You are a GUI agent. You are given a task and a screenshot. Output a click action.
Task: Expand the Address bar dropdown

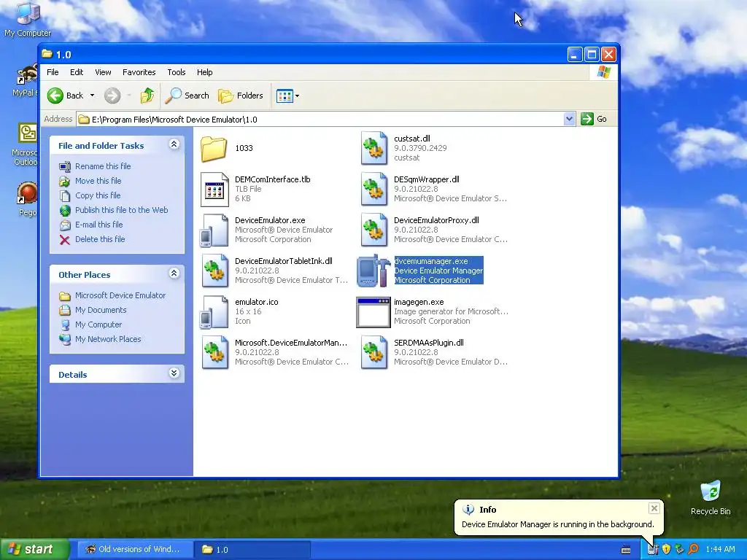(569, 119)
